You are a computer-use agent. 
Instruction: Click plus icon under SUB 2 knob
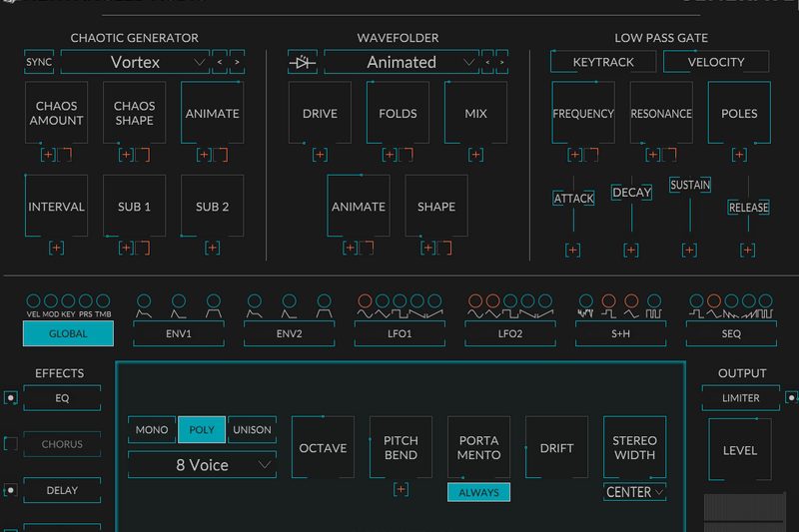[213, 248]
